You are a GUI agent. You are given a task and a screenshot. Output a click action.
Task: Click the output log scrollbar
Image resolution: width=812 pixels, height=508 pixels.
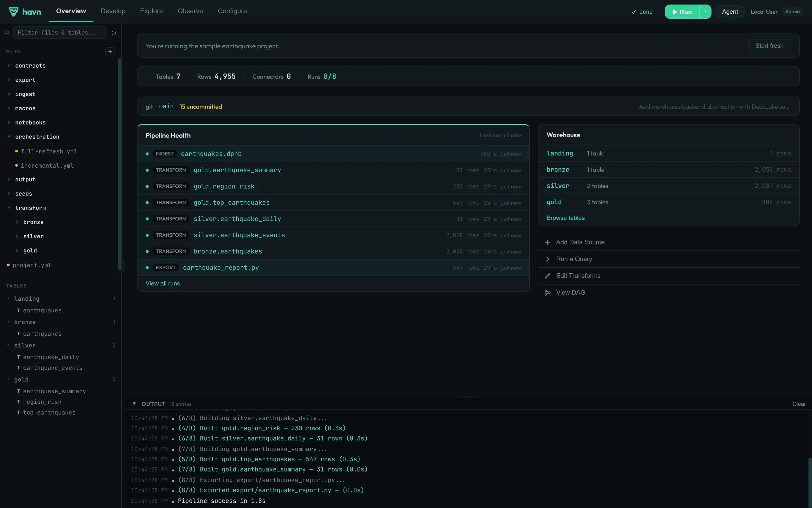[x=809, y=483]
